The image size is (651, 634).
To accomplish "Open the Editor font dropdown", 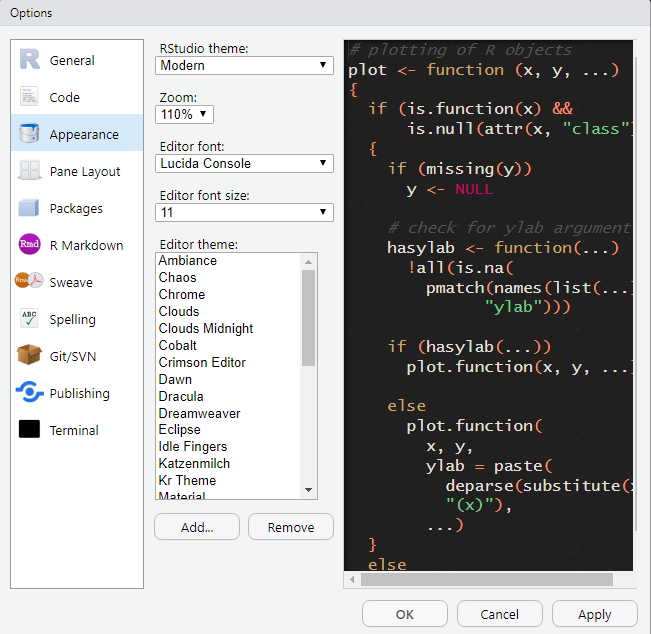I will click(x=244, y=163).
